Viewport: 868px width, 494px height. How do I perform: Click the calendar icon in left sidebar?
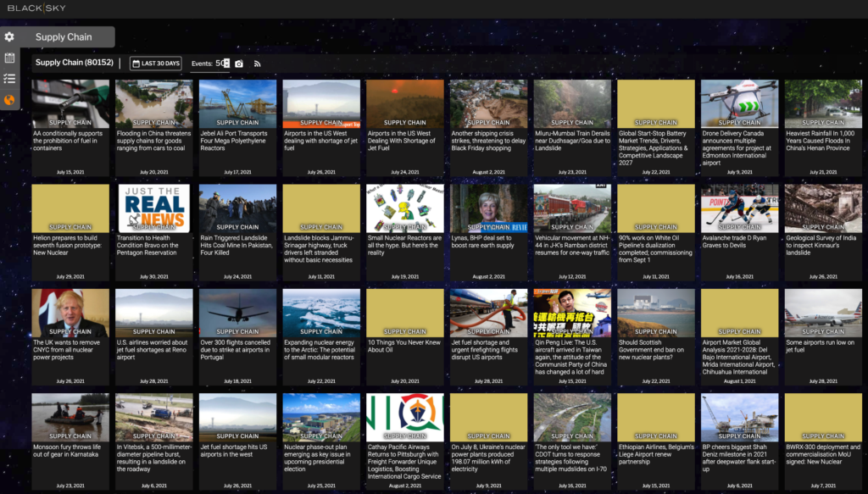[x=9, y=58]
